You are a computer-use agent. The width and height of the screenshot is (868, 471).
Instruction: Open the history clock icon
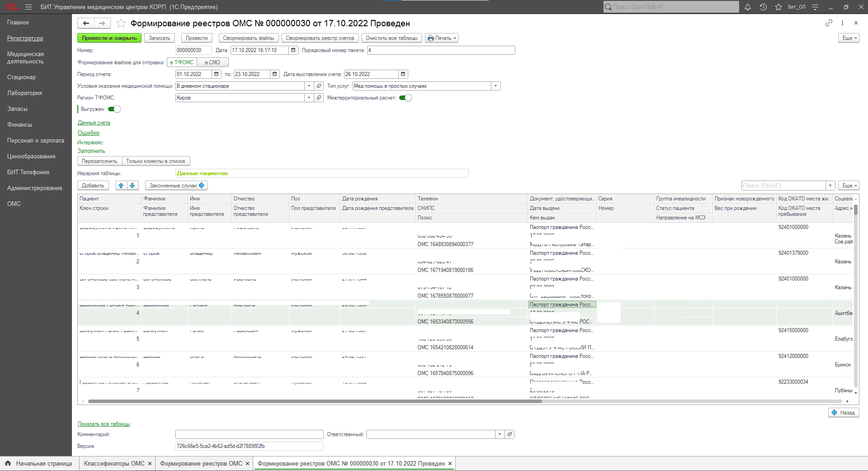click(x=763, y=7)
